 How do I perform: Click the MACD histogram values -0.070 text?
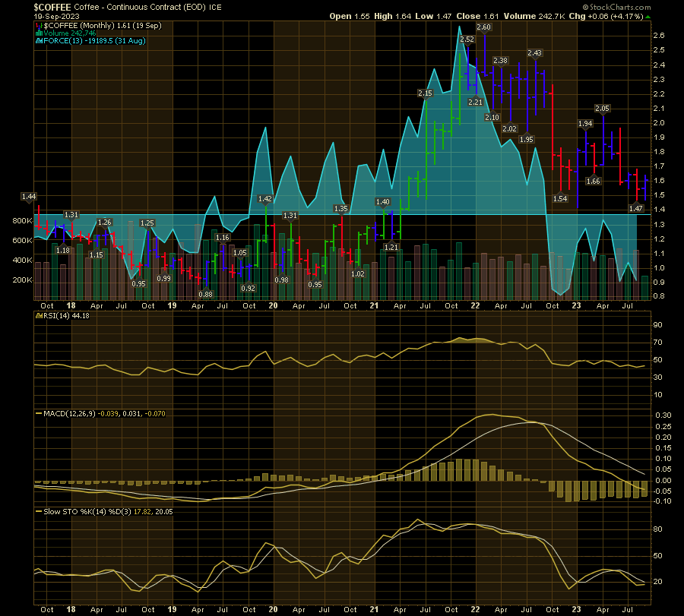(x=156, y=413)
